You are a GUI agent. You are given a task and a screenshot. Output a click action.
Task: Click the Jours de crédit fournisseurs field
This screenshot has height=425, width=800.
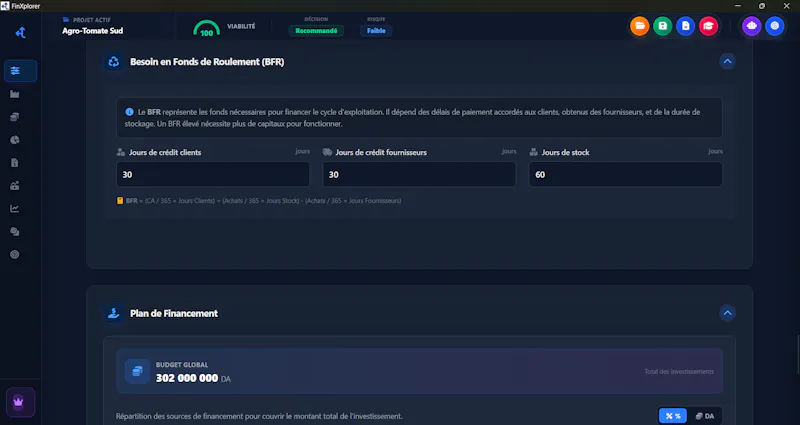tap(419, 174)
